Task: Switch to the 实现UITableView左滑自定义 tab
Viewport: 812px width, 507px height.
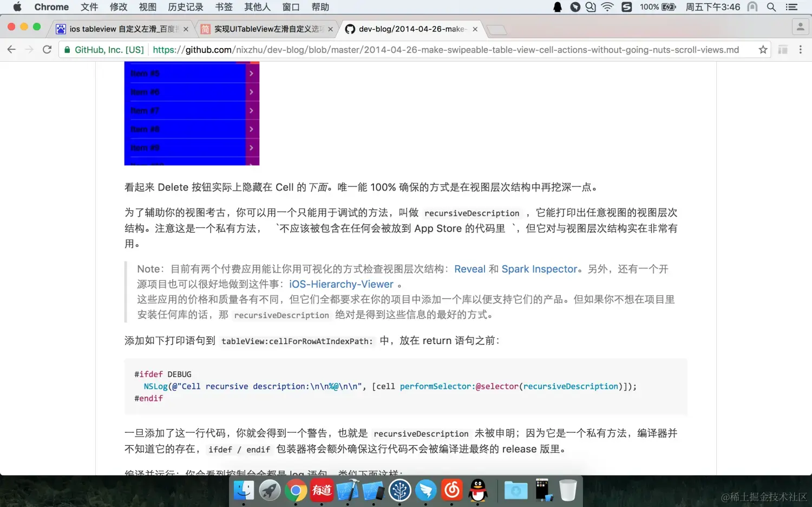Action: (265, 29)
